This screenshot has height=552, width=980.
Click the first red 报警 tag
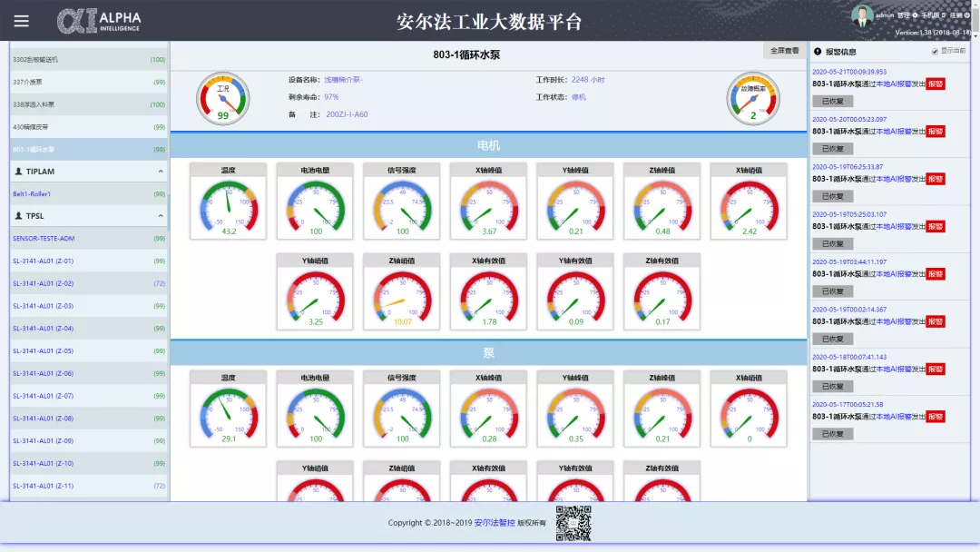(x=935, y=84)
